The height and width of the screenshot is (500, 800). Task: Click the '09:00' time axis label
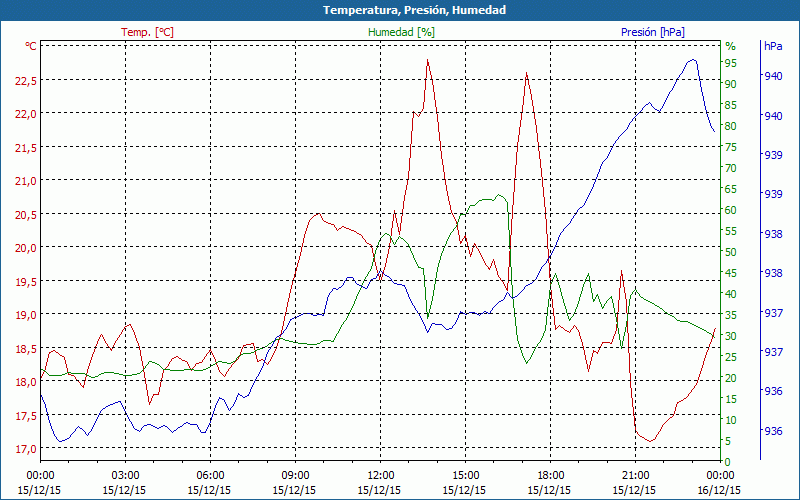pyautogui.click(x=295, y=476)
